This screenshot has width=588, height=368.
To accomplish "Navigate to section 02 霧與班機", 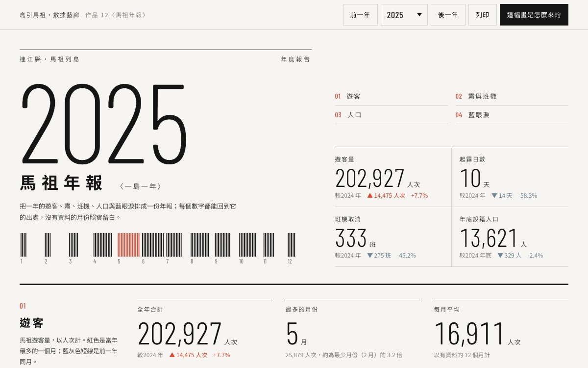I will point(512,97).
